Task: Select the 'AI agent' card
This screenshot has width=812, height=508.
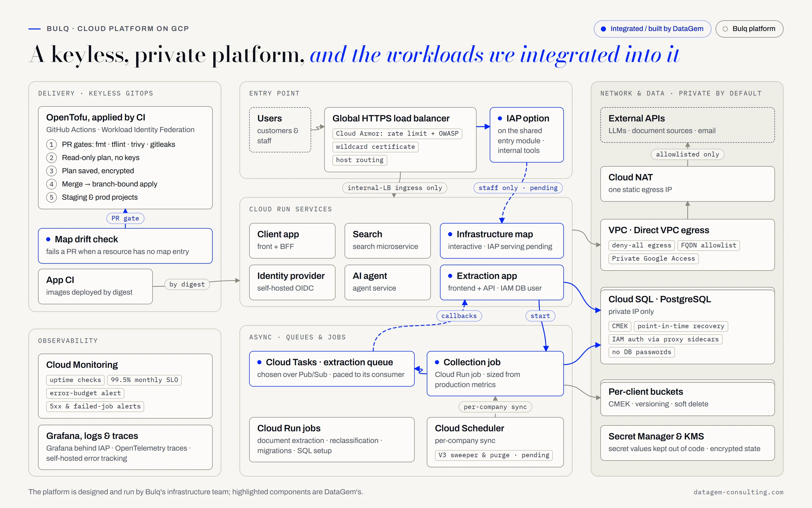Action: [388, 282]
